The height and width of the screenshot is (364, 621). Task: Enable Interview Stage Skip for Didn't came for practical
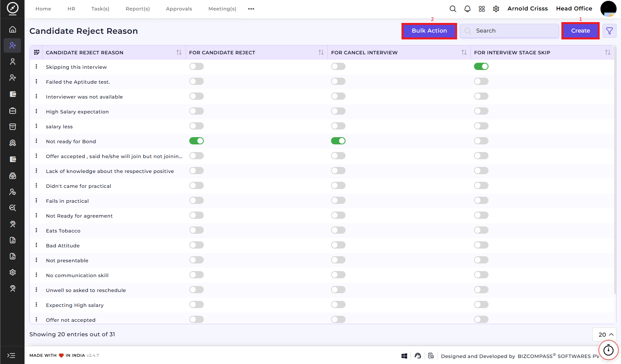pyautogui.click(x=481, y=185)
